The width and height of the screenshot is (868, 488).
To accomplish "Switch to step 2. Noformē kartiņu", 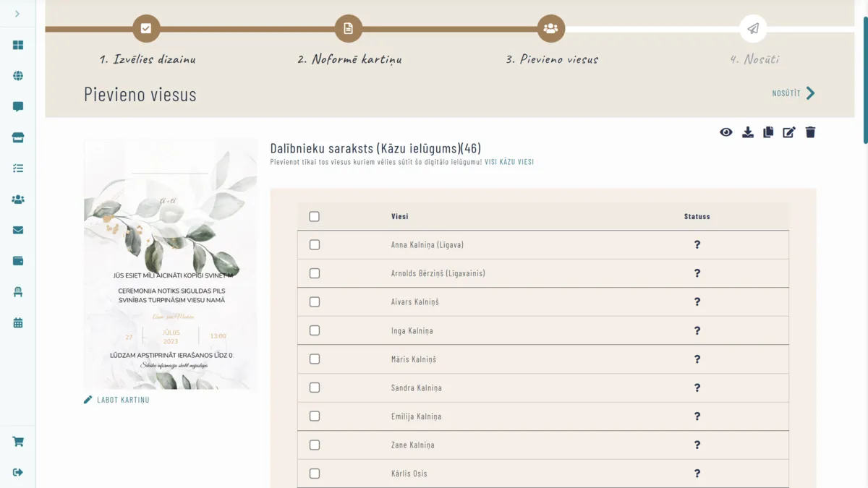I will point(349,28).
